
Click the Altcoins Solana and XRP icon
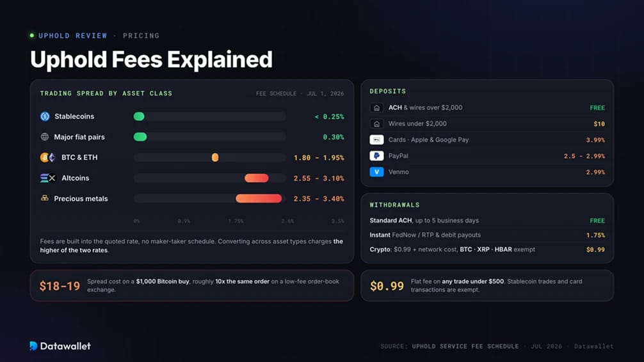pyautogui.click(x=47, y=178)
